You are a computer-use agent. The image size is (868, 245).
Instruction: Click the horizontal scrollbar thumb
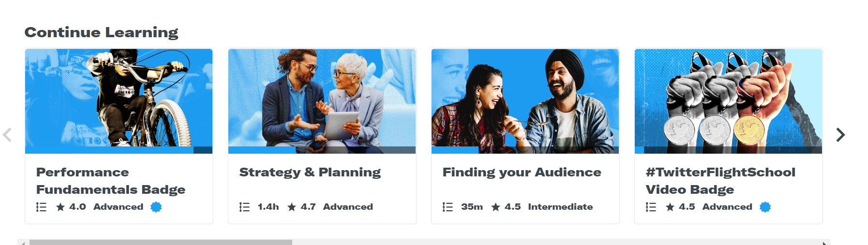click(x=161, y=242)
